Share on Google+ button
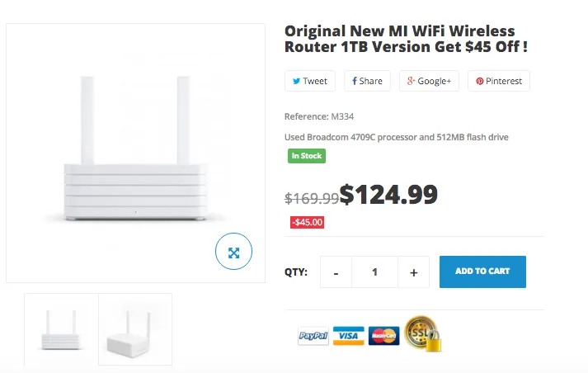This screenshot has width=588, height=373. [429, 81]
